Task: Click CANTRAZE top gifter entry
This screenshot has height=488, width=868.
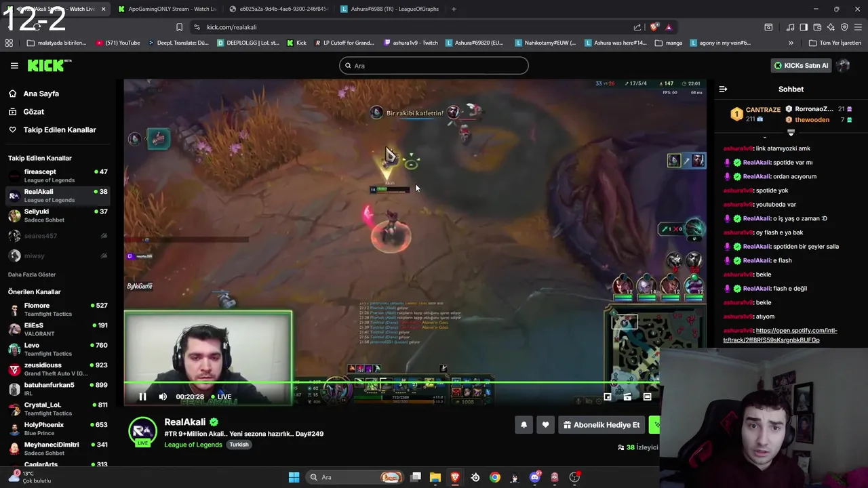Action: point(755,114)
